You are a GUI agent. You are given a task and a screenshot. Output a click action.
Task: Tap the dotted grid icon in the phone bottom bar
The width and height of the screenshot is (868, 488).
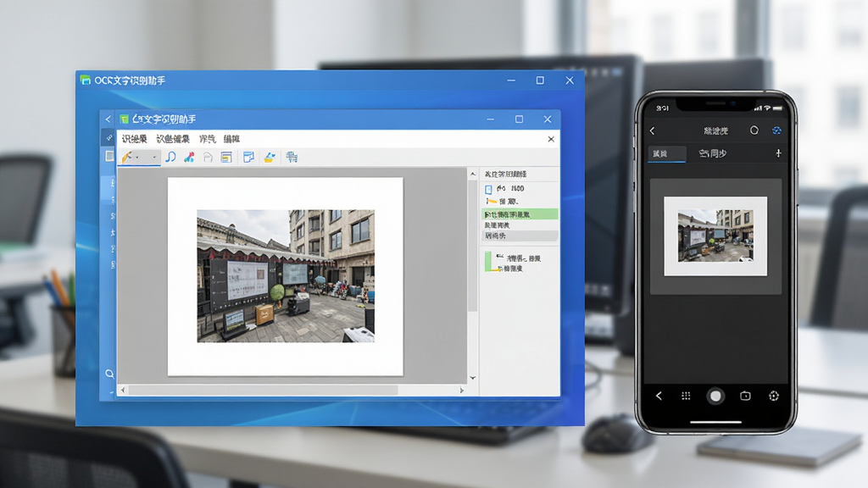[686, 396]
